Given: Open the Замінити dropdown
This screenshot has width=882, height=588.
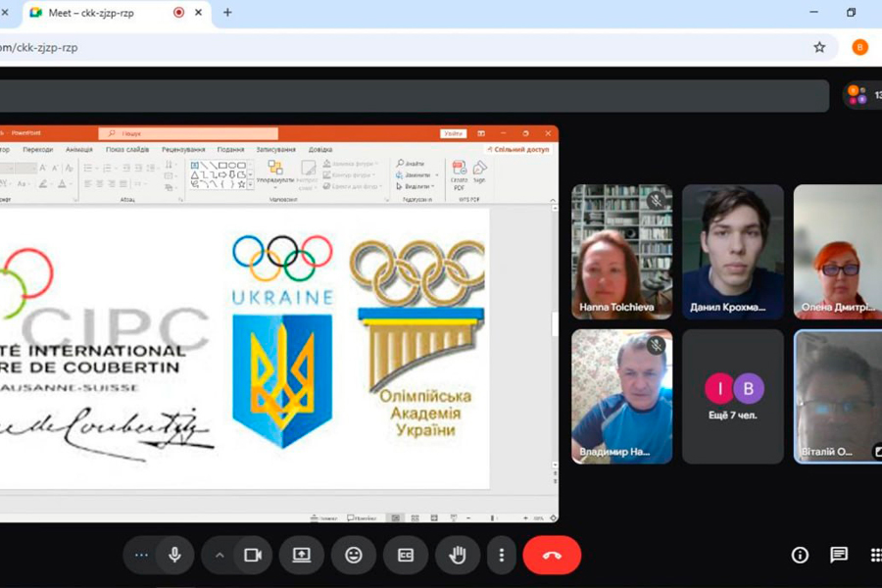Looking at the screenshot, I should point(417,175).
